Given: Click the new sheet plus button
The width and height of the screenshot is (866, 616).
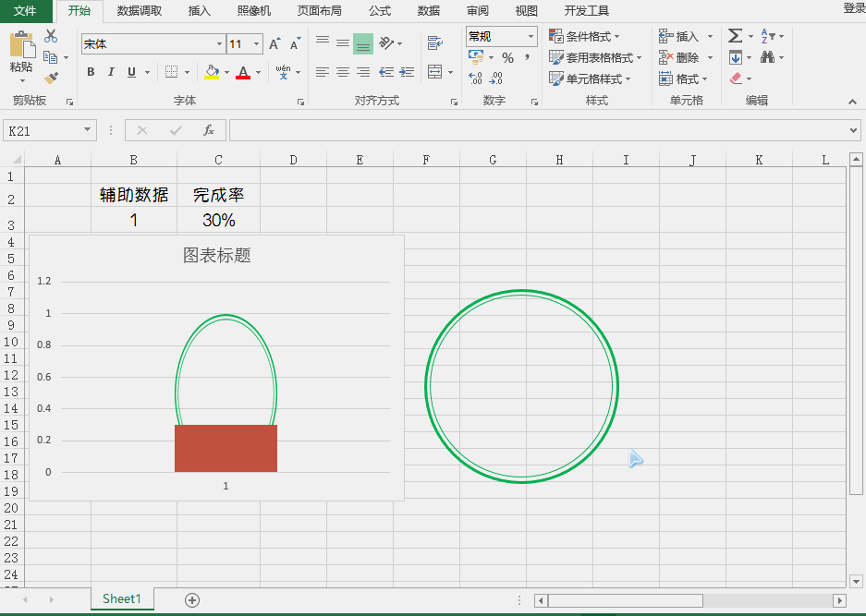Looking at the screenshot, I should click(x=190, y=599).
